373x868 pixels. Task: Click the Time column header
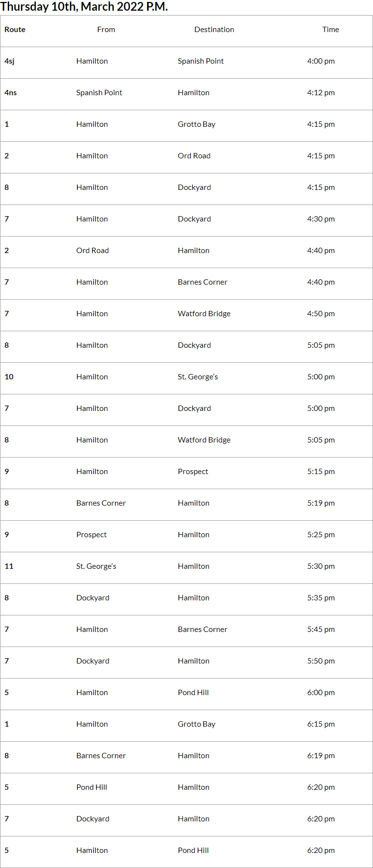[330, 30]
